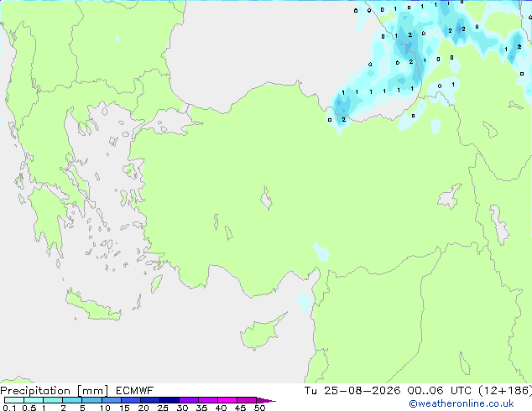Click the legend value label '50'

click(259, 408)
